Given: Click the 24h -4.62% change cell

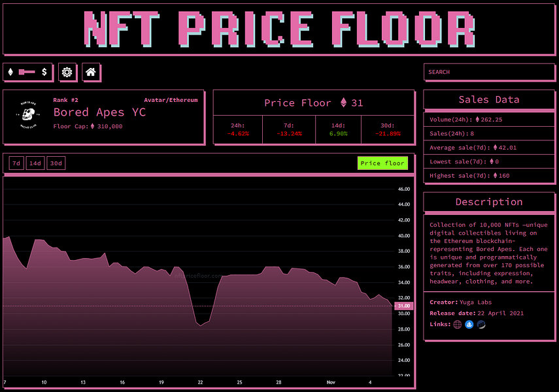Looking at the screenshot, I should tap(238, 129).
